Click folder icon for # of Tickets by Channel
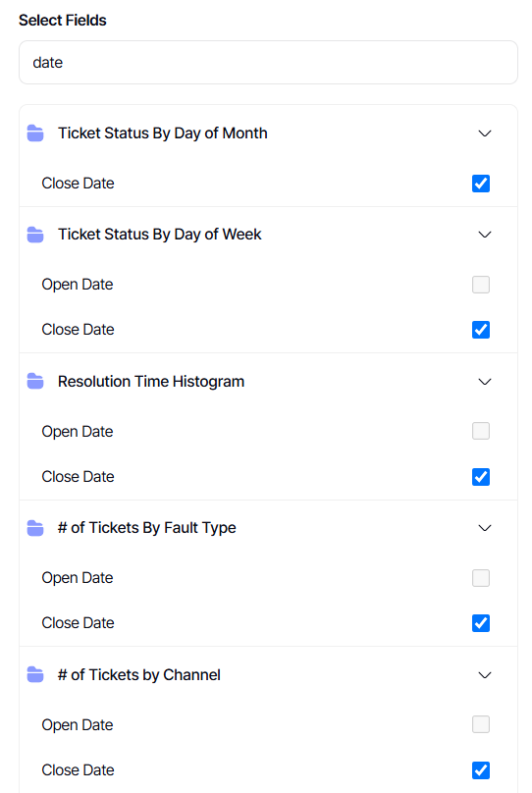 (35, 674)
